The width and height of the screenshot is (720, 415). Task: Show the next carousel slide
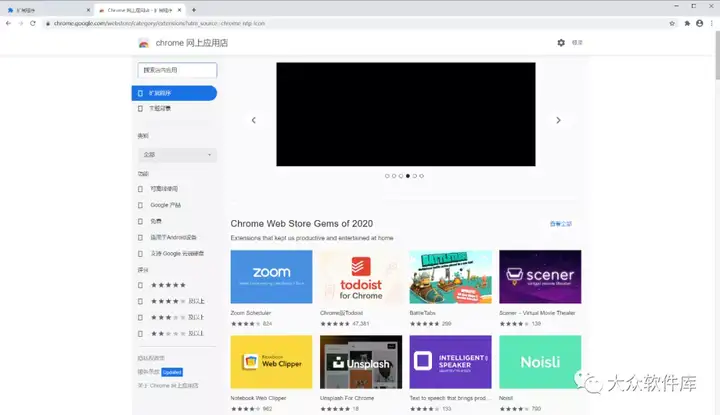(558, 120)
